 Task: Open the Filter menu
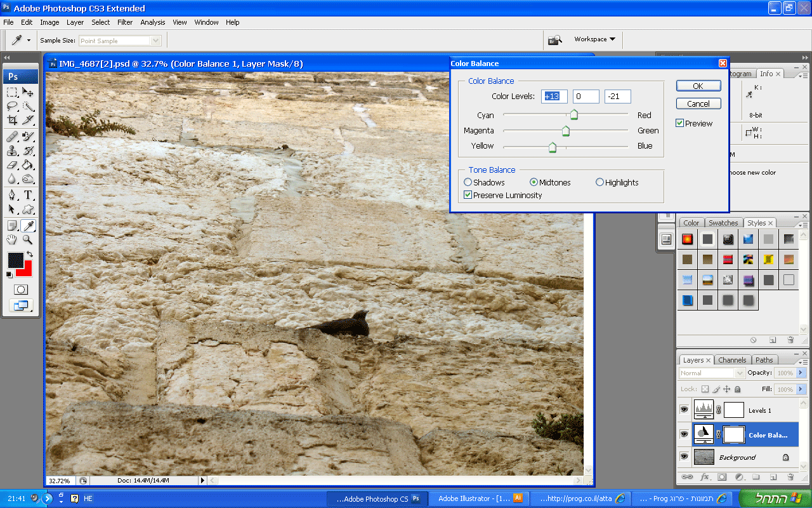(125, 22)
